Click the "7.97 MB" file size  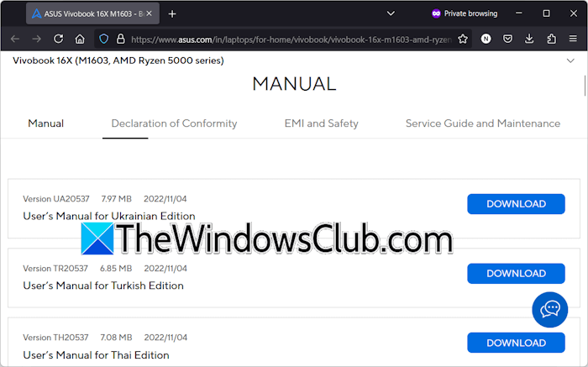[x=116, y=199]
